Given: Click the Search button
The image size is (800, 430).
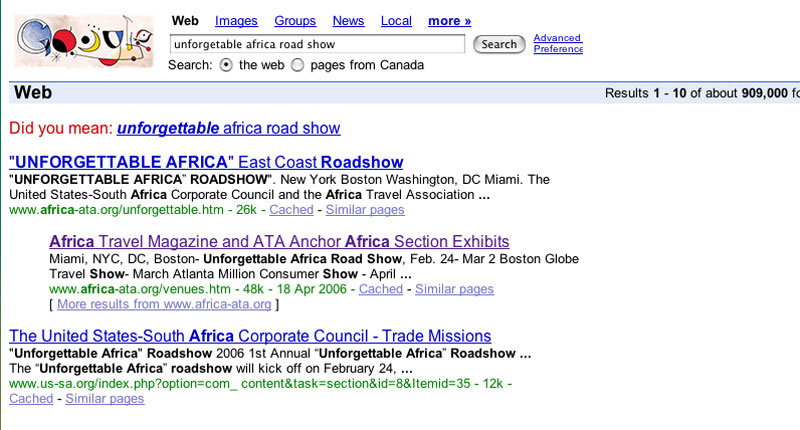Looking at the screenshot, I should point(499,44).
